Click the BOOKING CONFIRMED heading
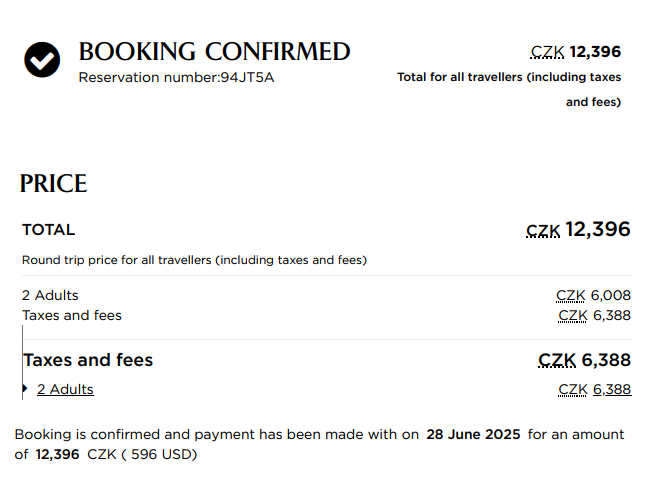The height and width of the screenshot is (480, 666). tap(214, 51)
